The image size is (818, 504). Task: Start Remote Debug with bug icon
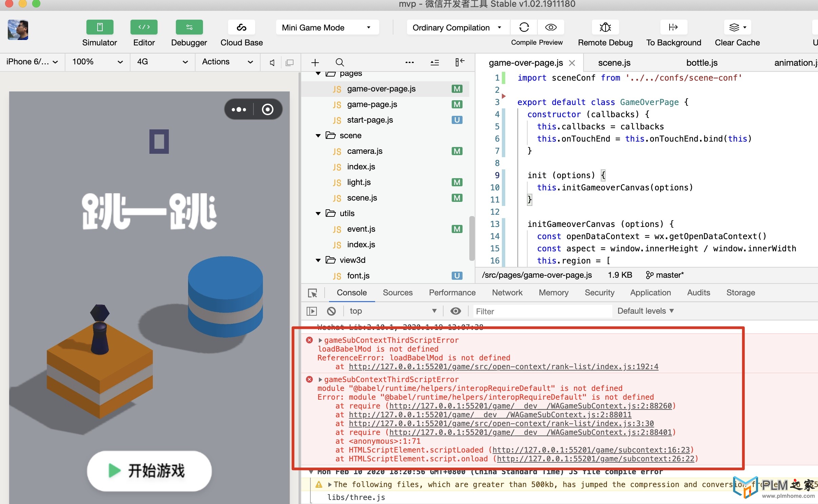pos(605,27)
